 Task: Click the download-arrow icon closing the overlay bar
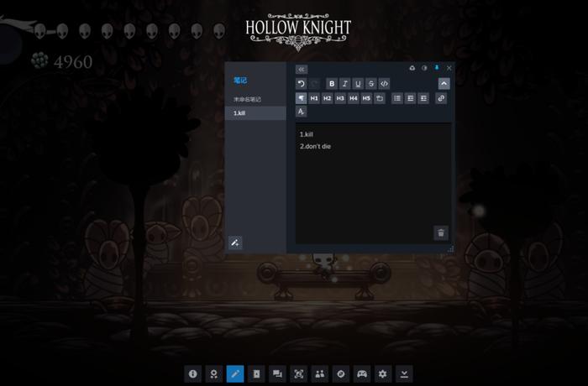pyautogui.click(x=404, y=373)
